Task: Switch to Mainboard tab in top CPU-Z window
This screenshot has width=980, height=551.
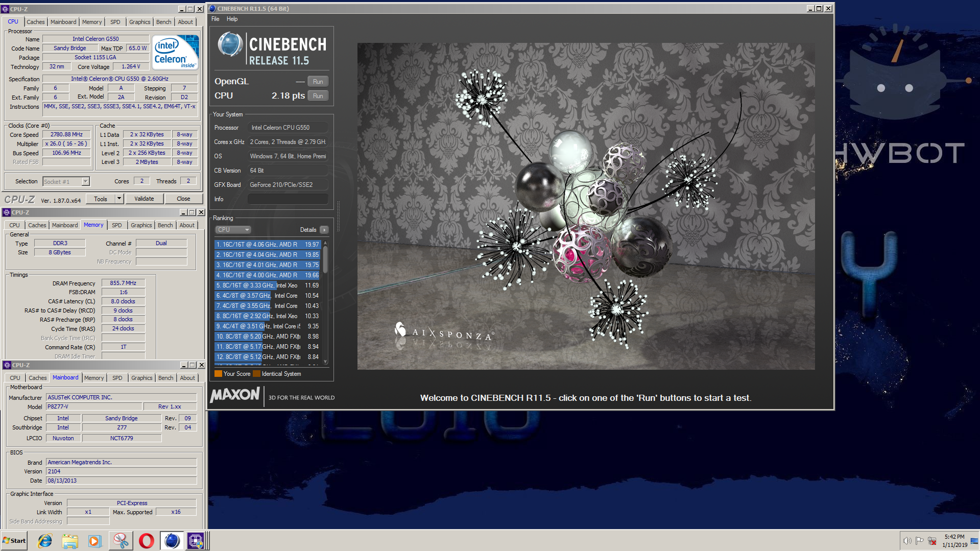Action: point(63,22)
